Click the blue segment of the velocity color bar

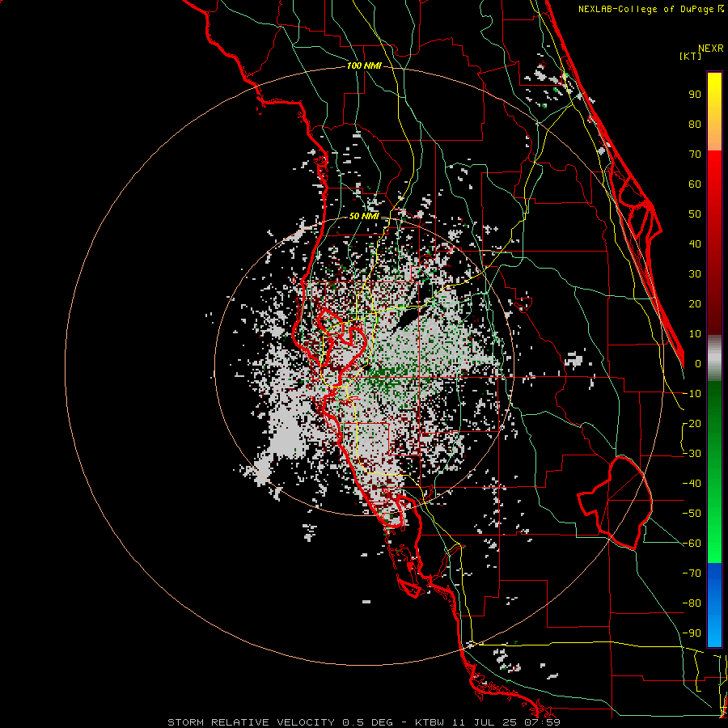(714, 604)
